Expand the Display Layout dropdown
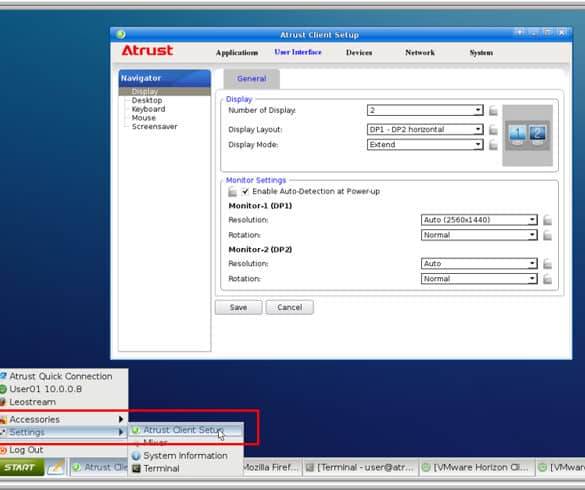The height and width of the screenshot is (490, 585). pyautogui.click(x=425, y=129)
